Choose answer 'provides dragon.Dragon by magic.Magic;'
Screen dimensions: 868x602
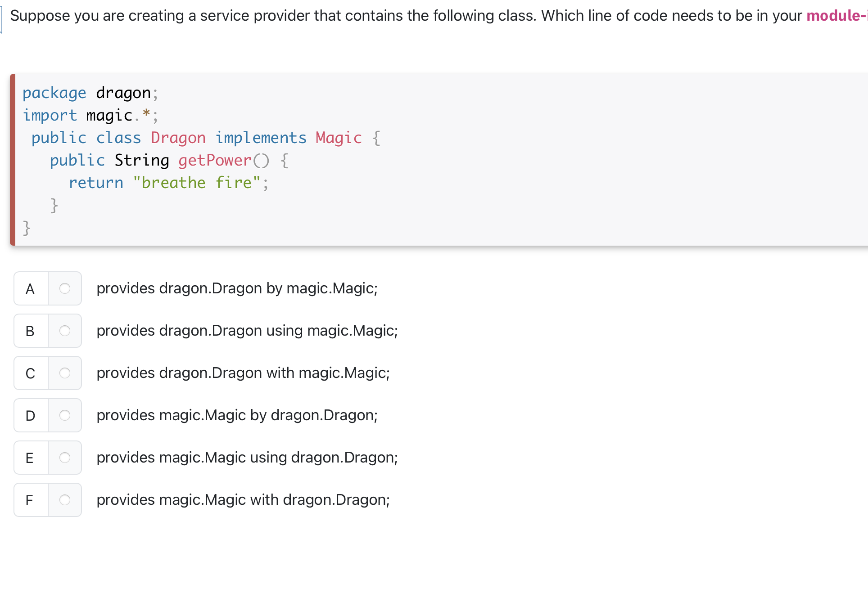point(237,288)
